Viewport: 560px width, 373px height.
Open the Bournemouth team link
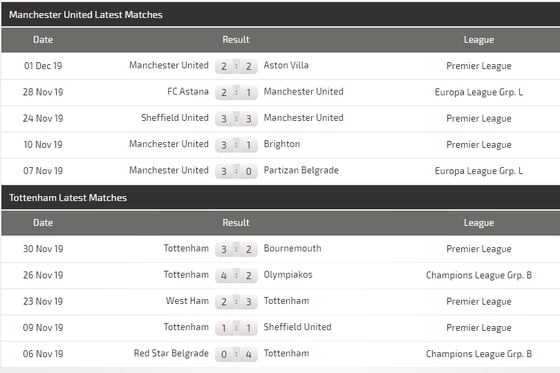(x=292, y=248)
